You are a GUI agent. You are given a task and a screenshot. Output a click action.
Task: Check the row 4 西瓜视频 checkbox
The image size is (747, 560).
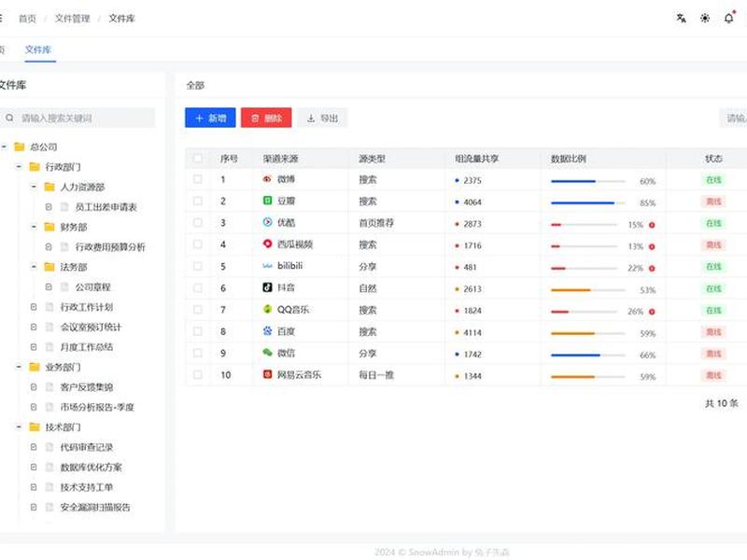tap(198, 245)
